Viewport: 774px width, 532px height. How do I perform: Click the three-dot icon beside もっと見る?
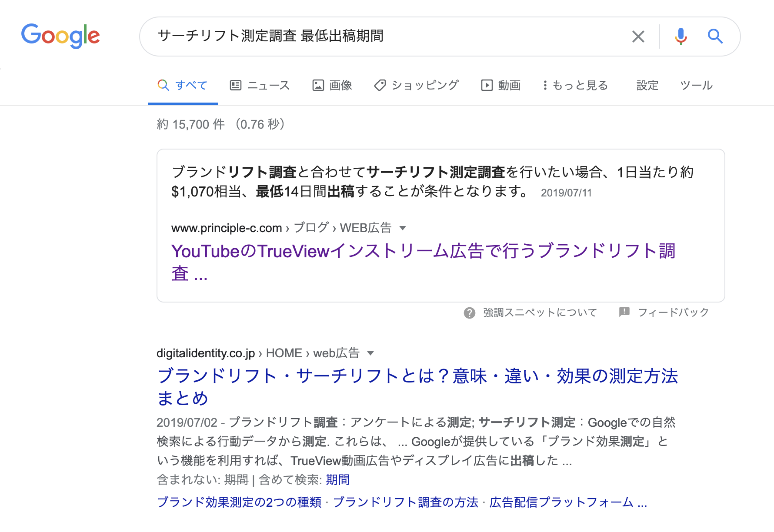point(545,85)
